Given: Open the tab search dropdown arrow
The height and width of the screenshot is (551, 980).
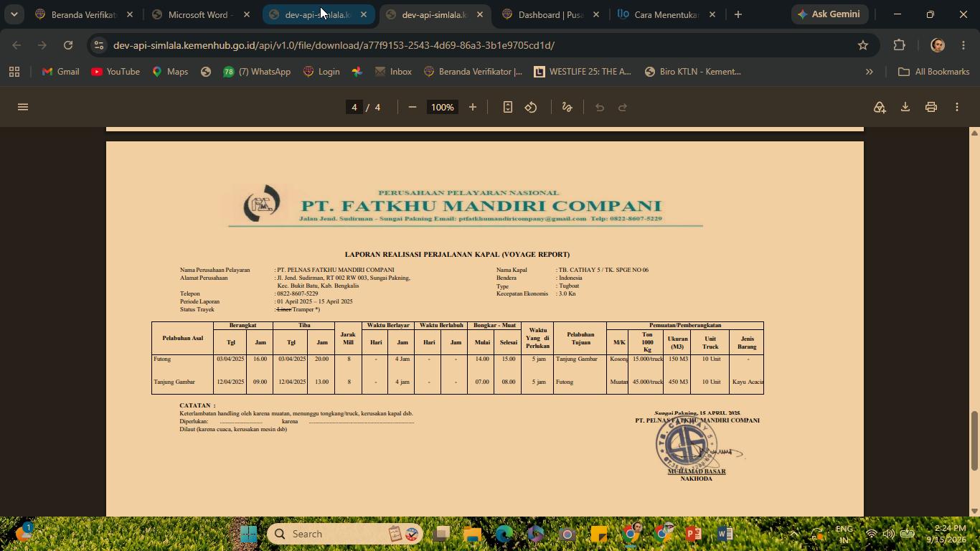Looking at the screenshot, I should [x=14, y=14].
